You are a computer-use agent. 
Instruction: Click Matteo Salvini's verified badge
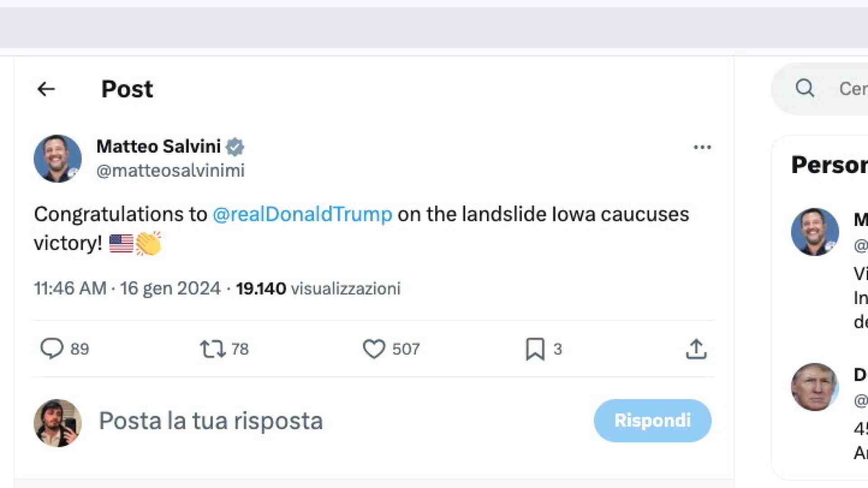pos(236,146)
